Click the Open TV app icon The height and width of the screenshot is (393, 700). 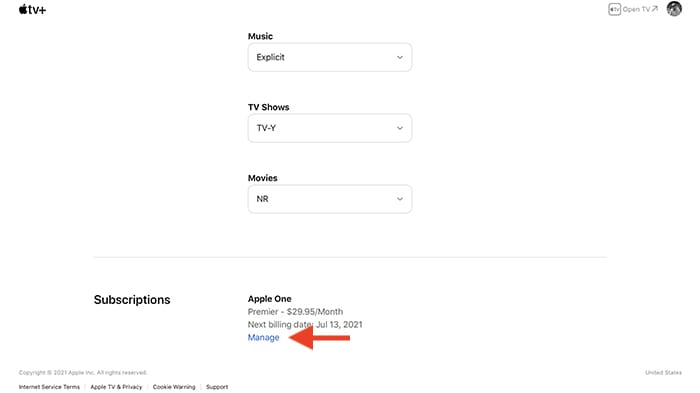[614, 9]
